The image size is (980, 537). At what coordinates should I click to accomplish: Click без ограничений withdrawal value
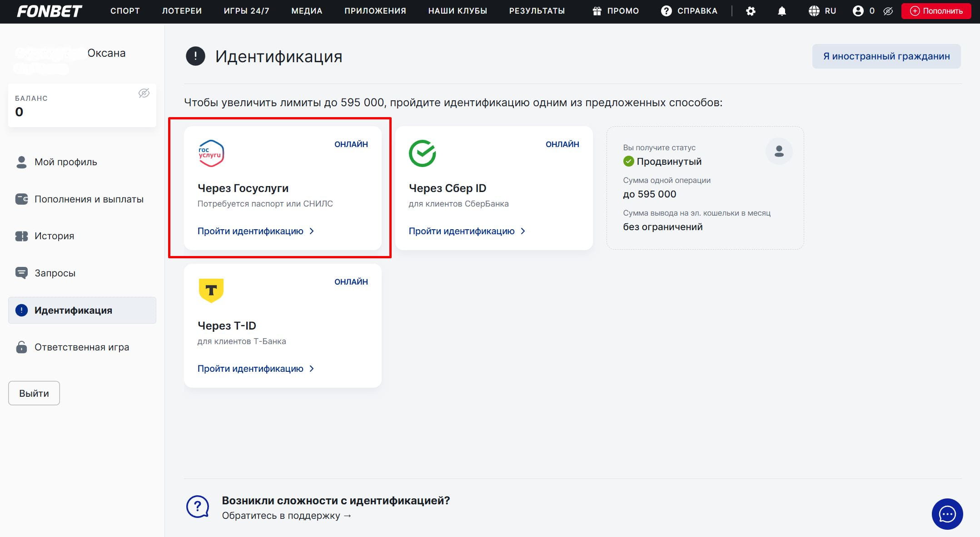tap(663, 227)
